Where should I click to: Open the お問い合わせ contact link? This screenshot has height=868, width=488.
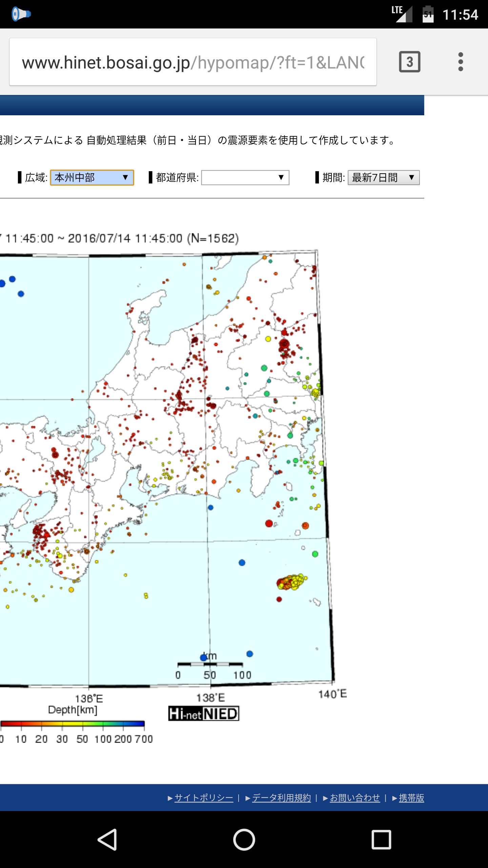[x=355, y=798]
